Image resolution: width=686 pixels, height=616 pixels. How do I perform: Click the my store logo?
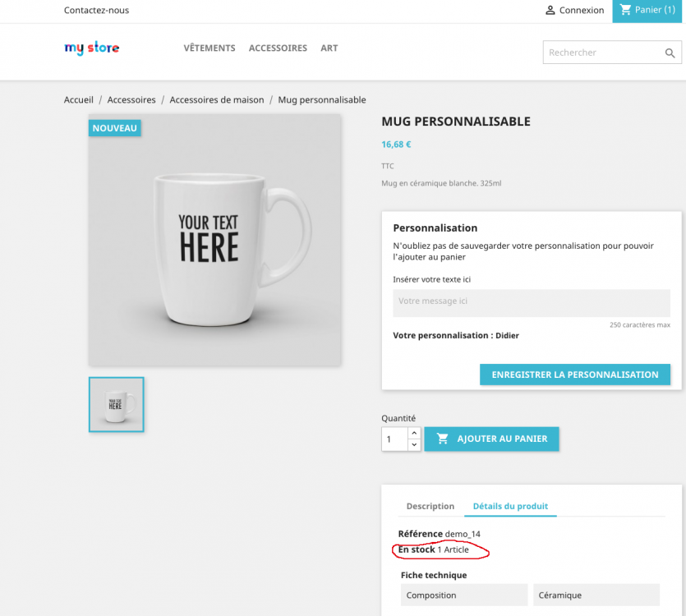click(92, 48)
